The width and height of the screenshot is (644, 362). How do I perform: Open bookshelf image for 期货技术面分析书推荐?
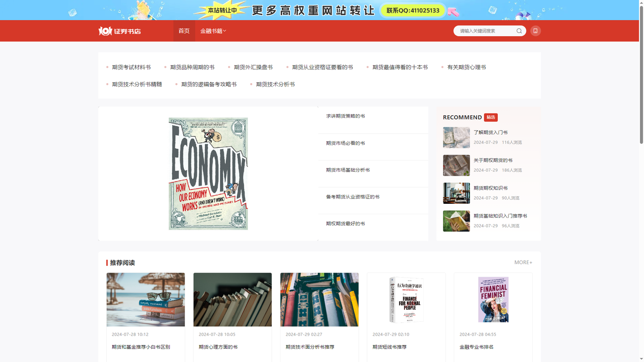tap(319, 299)
